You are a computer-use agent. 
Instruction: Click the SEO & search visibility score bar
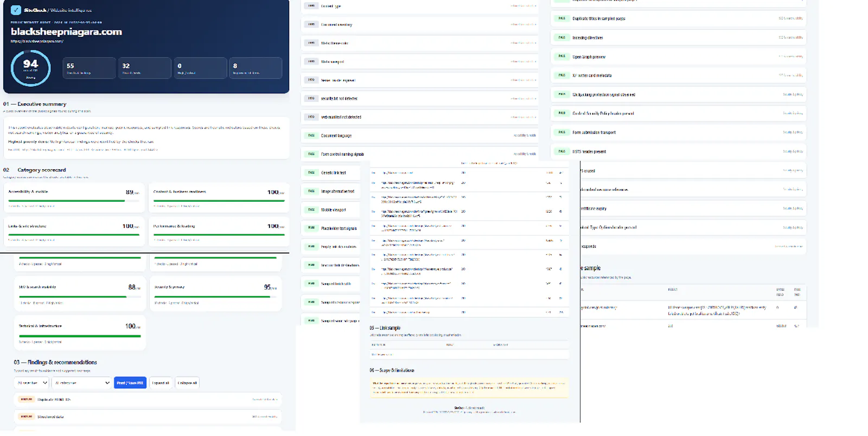tap(80, 297)
